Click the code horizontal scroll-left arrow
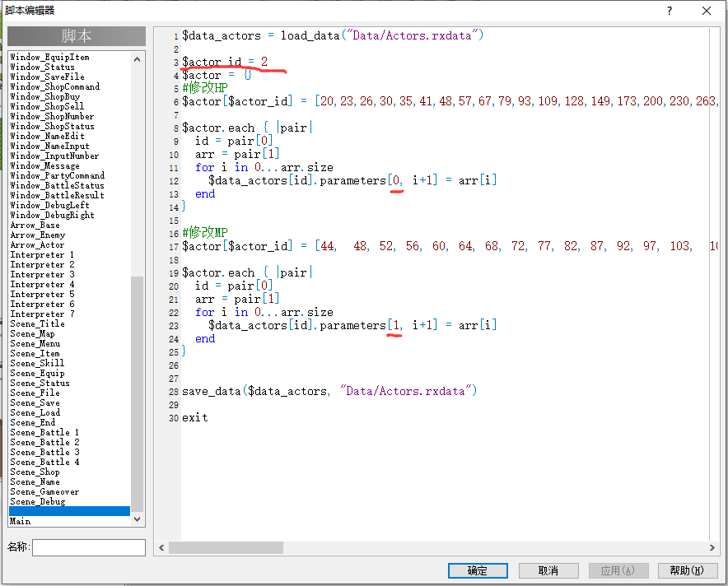728x586 pixels. [161, 548]
